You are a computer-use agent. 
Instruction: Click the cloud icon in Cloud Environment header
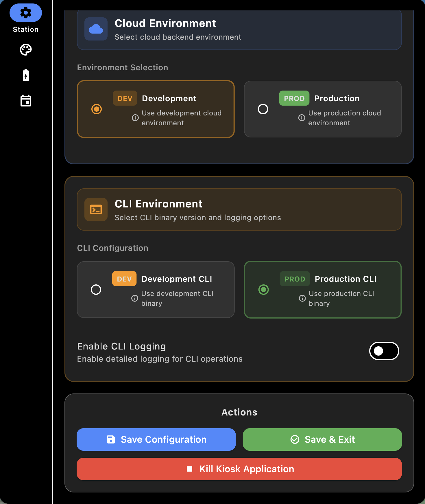[96, 29]
